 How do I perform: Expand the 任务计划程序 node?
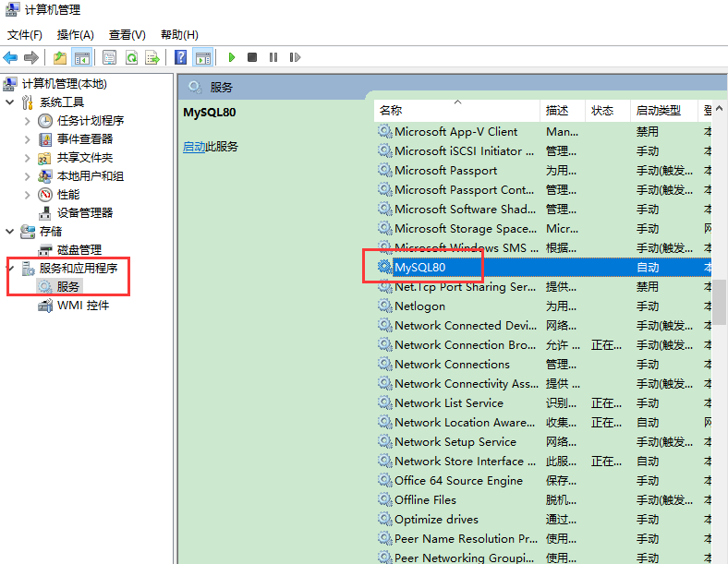click(x=28, y=121)
